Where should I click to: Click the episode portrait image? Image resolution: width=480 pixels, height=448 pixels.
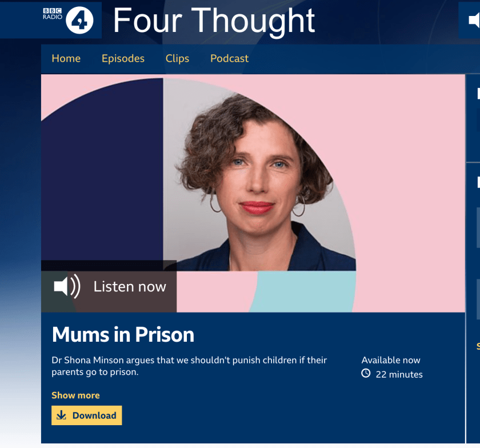click(x=253, y=193)
